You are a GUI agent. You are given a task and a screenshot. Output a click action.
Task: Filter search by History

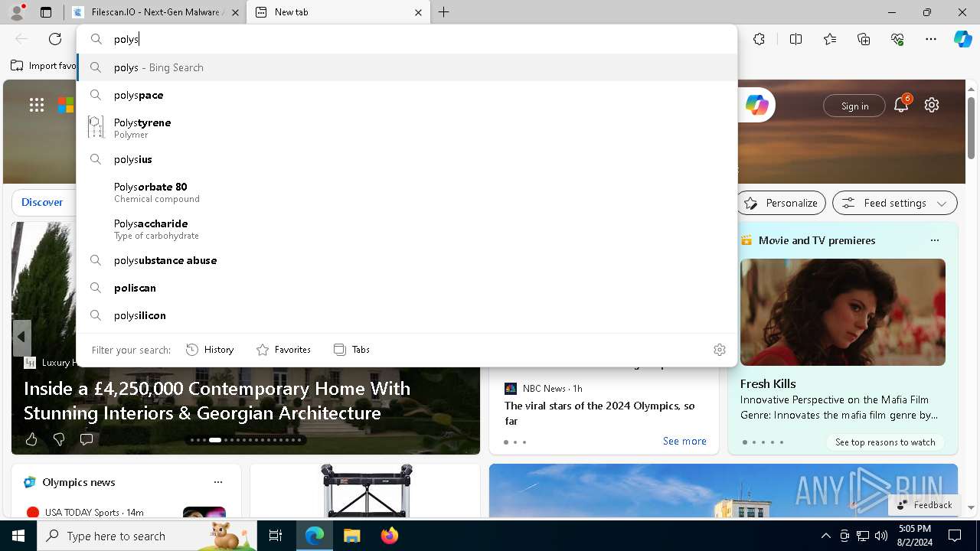tap(210, 350)
